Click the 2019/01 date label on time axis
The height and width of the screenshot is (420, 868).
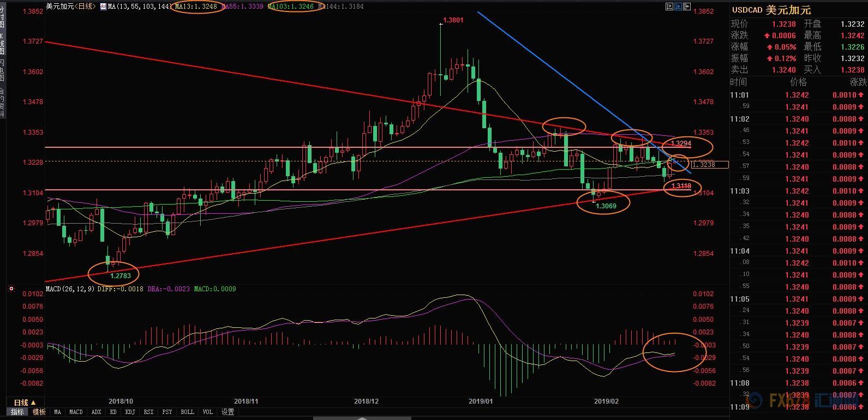tap(481, 401)
